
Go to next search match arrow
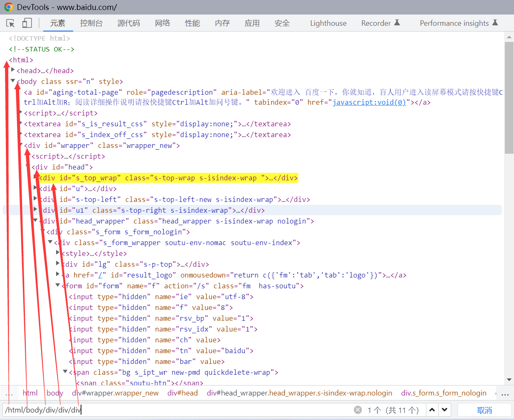coord(445,410)
